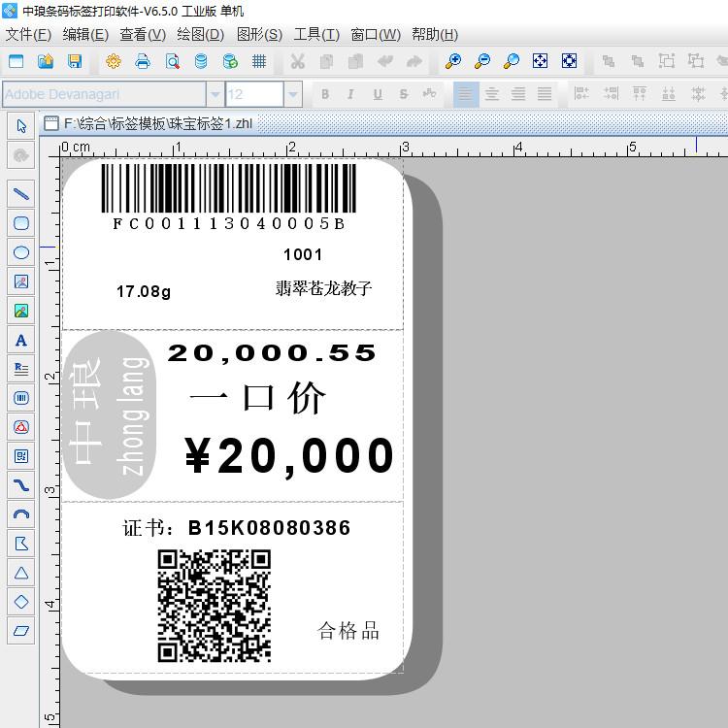Select the Diamond shape tool
This screenshot has height=728, width=728.
pos(21,602)
